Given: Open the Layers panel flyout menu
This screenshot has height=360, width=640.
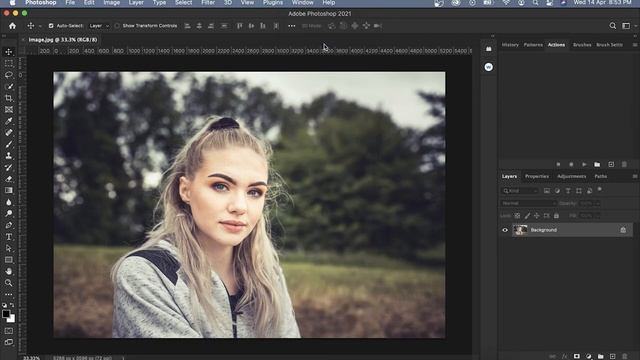Looking at the screenshot, I should pos(635,176).
